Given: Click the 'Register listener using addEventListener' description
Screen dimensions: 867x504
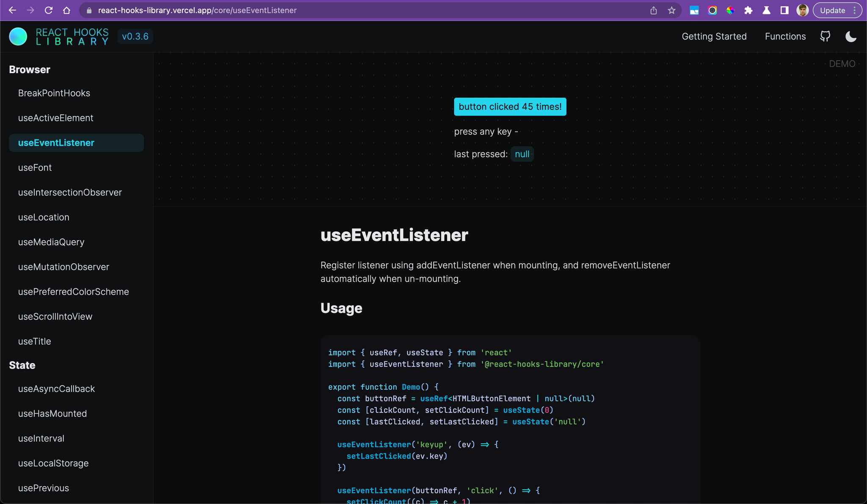Looking at the screenshot, I should tap(495, 272).
